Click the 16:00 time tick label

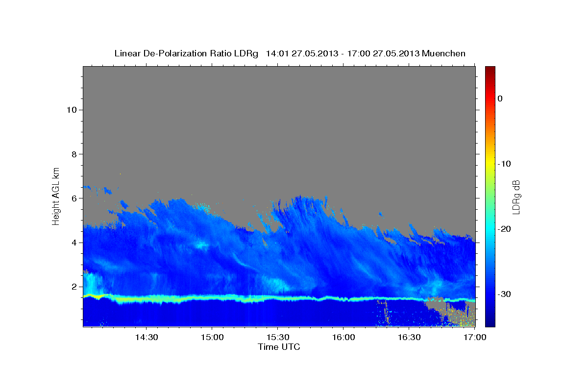pyautogui.click(x=343, y=338)
